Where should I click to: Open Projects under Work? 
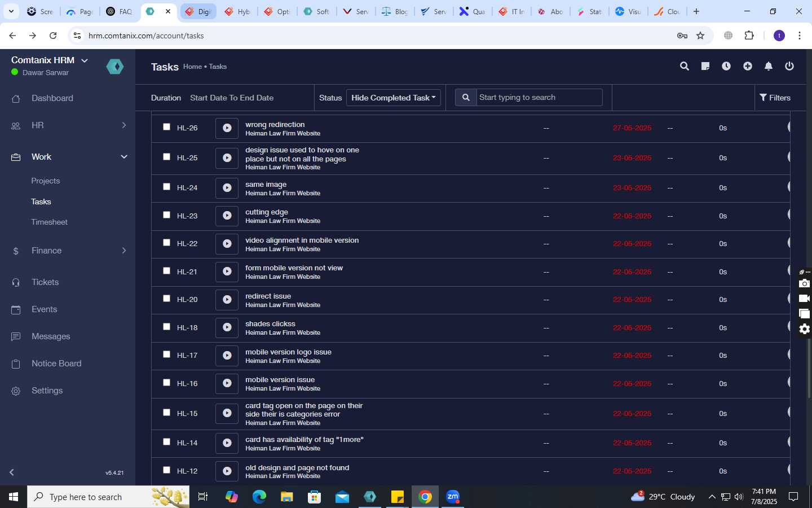(x=46, y=181)
